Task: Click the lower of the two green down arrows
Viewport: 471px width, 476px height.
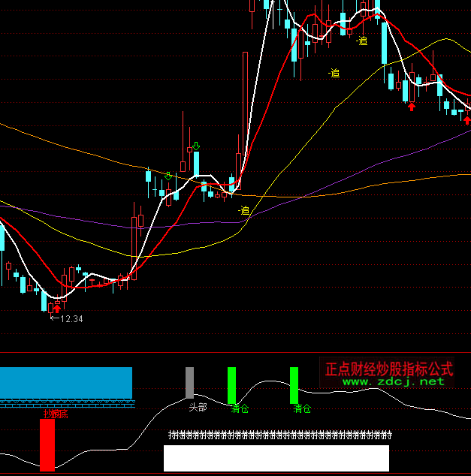Action: point(169,177)
